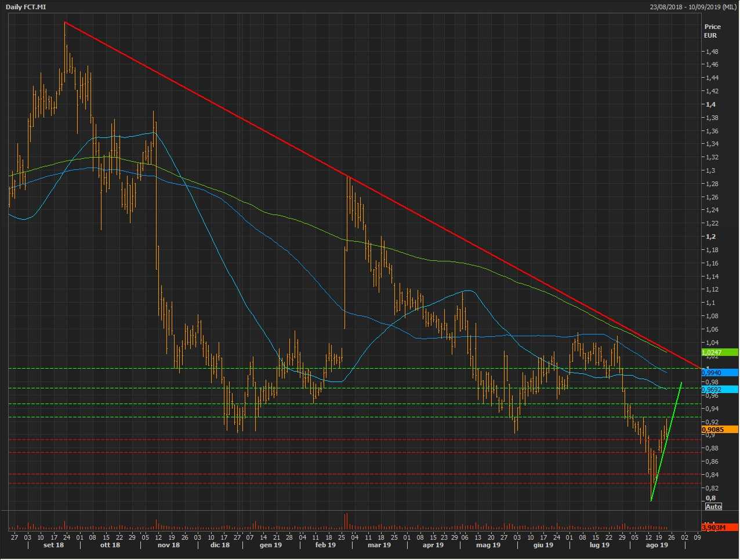Screen dimensions: 740x560
Task: Click the 1,48 price axis value
Action: point(712,52)
